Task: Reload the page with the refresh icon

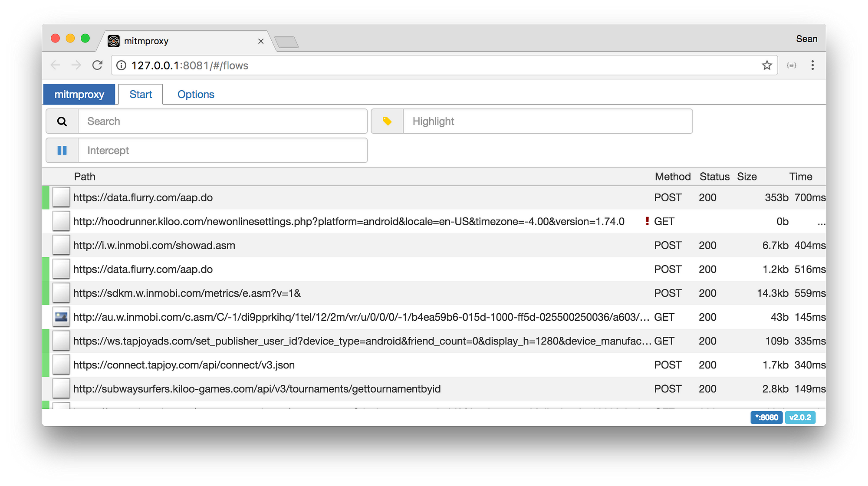Action: 97,65
